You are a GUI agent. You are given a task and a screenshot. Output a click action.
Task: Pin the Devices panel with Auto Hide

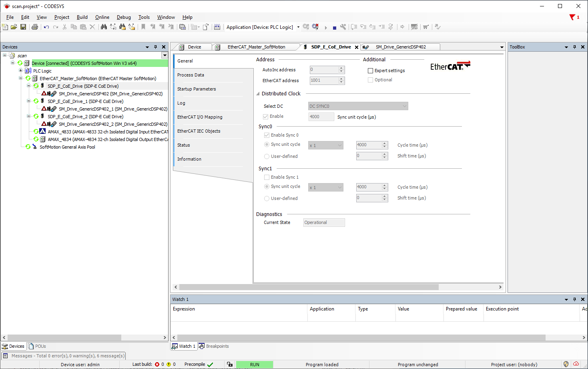coord(156,47)
